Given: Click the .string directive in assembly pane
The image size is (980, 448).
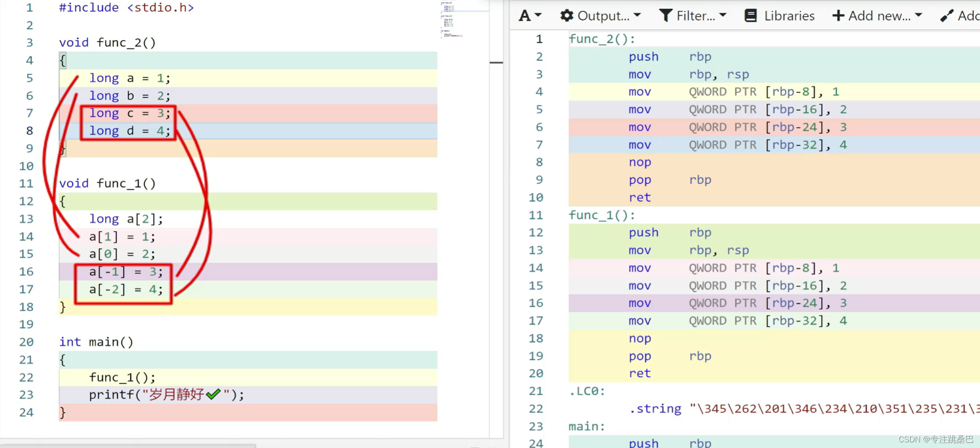Looking at the screenshot, I should coord(655,409).
